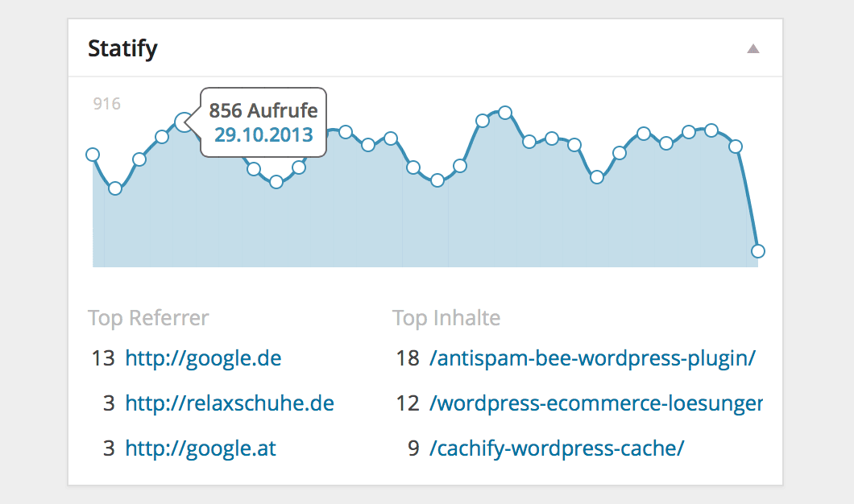Image resolution: width=854 pixels, height=504 pixels.
Task: Click the count 18 beside antispam-bee link
Action: pos(408,358)
